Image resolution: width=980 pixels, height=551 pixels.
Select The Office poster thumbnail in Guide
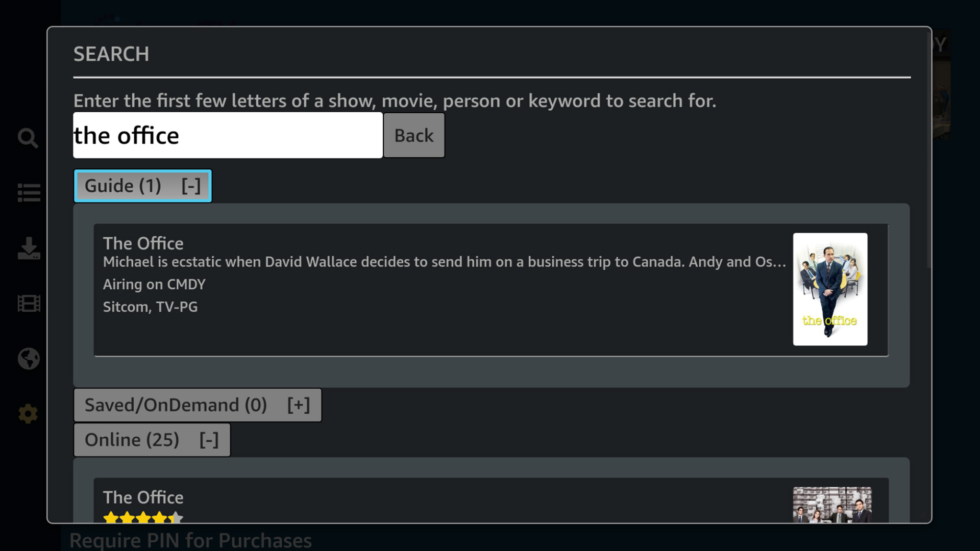tap(830, 289)
